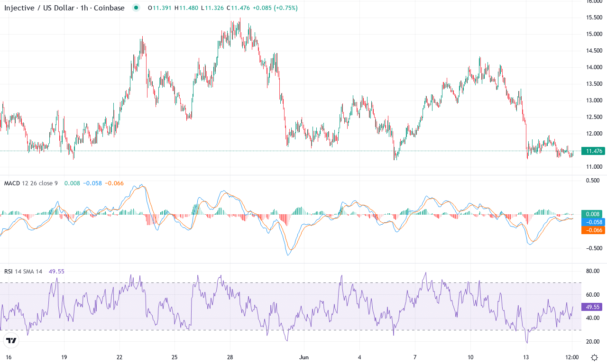
Task: Open chart settings gear icon
Action: pos(594,357)
